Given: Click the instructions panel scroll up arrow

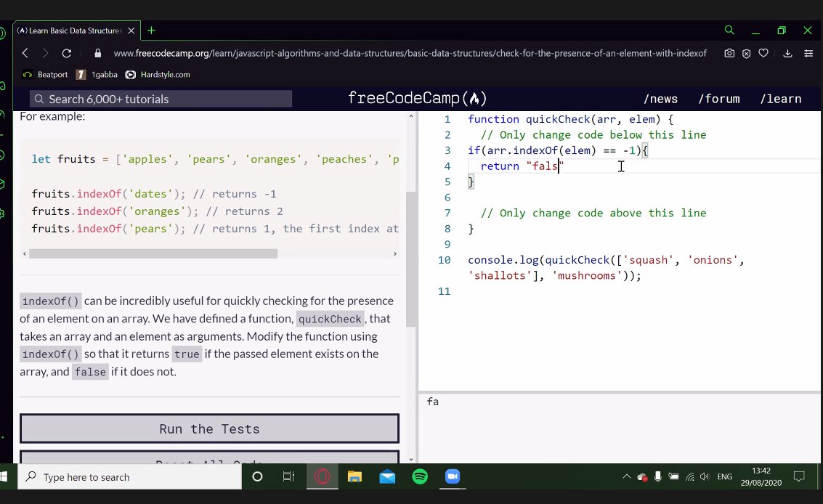Looking at the screenshot, I should [411, 115].
